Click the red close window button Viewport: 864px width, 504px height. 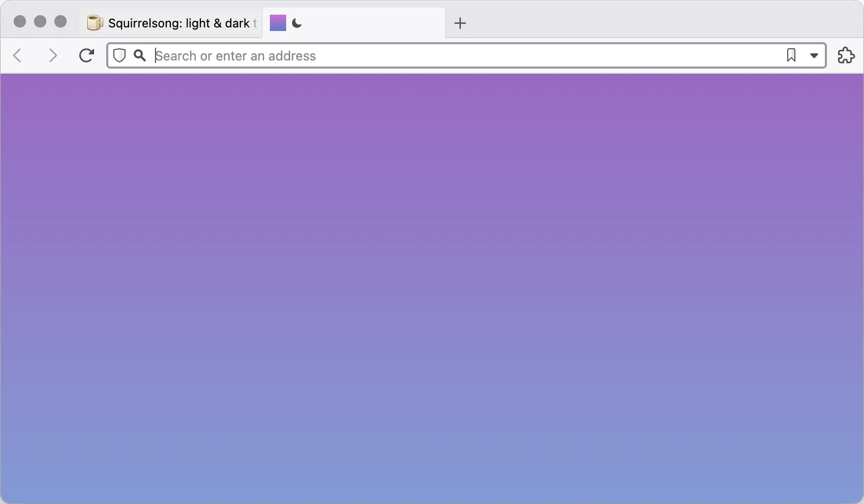click(x=20, y=22)
